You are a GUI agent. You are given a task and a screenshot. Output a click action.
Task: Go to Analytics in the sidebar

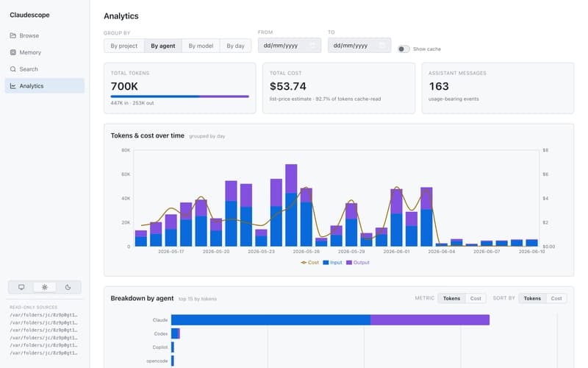tap(45, 86)
